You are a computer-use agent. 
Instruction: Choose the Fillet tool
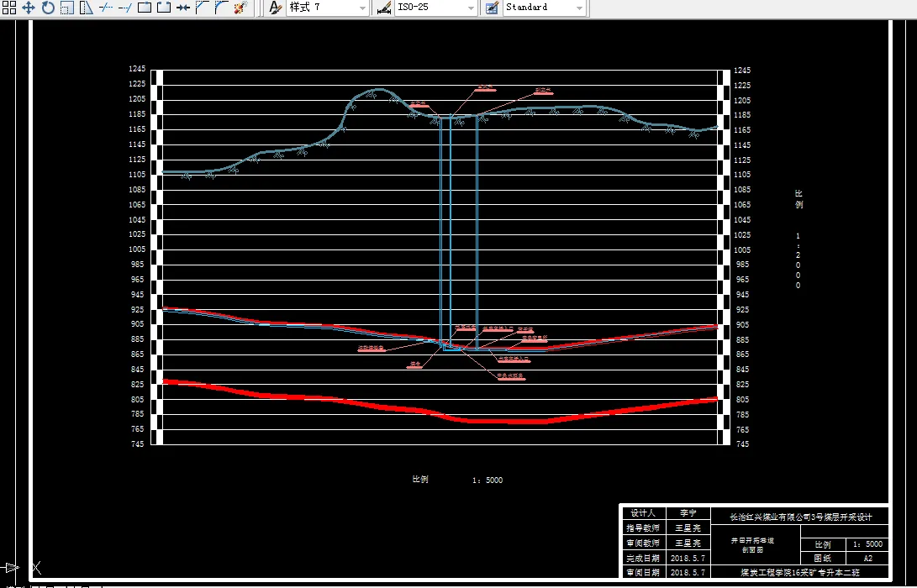click(x=222, y=7)
